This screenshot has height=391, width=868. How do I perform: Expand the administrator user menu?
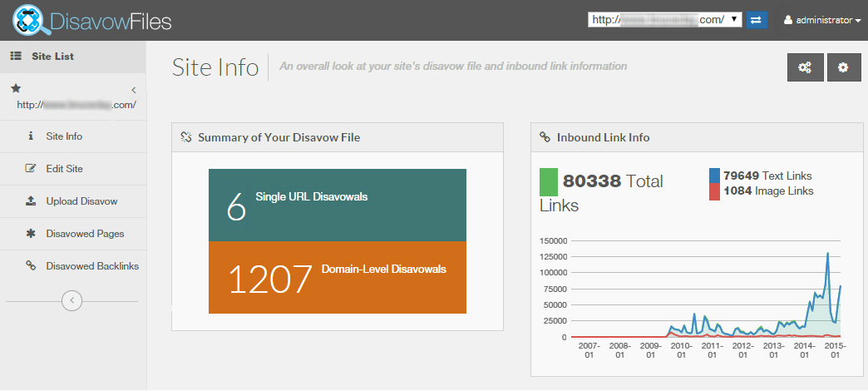point(821,20)
